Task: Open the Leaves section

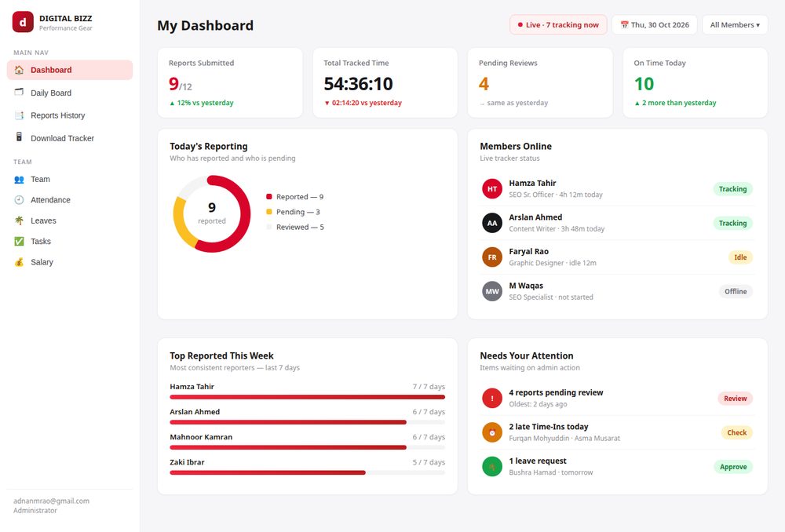Action: [70, 220]
